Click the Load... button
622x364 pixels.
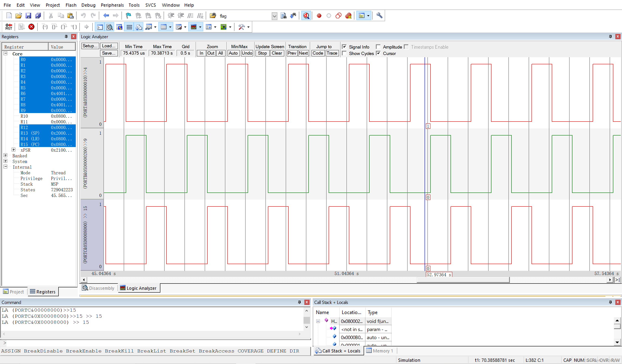tap(109, 46)
